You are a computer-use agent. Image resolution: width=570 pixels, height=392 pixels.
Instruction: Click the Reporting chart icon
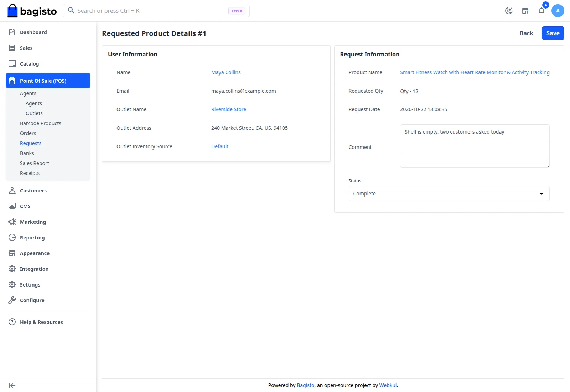pos(12,237)
